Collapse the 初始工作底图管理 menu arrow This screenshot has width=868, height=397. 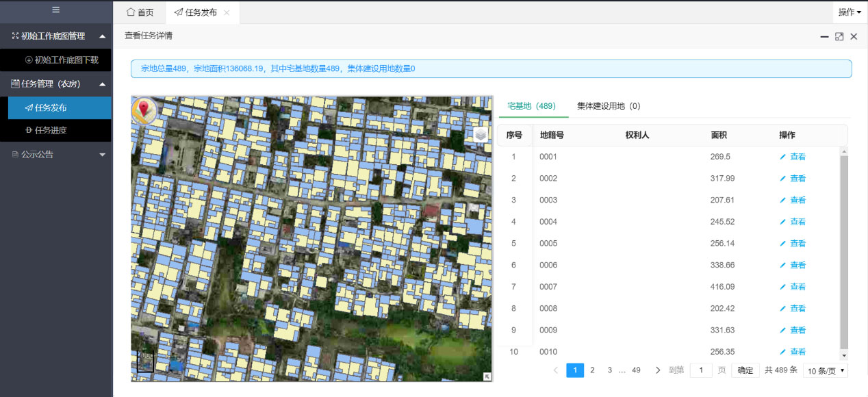102,36
